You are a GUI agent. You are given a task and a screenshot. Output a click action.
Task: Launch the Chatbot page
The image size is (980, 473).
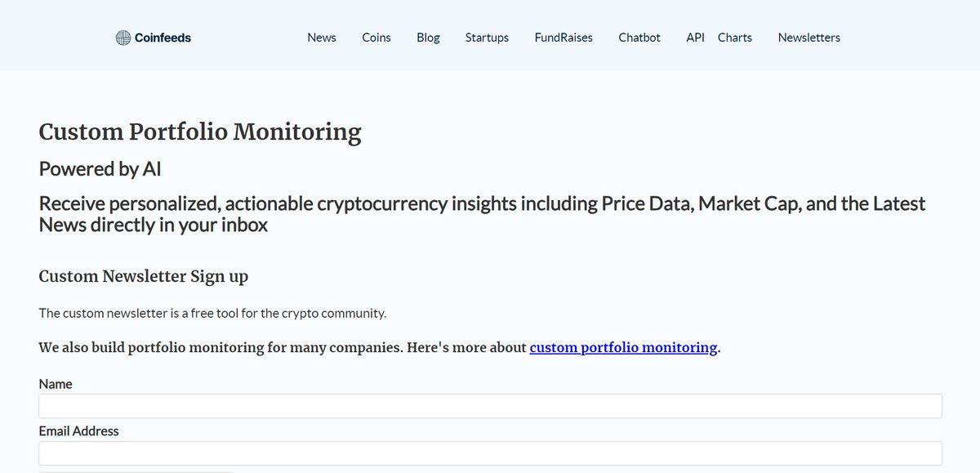(x=639, y=38)
